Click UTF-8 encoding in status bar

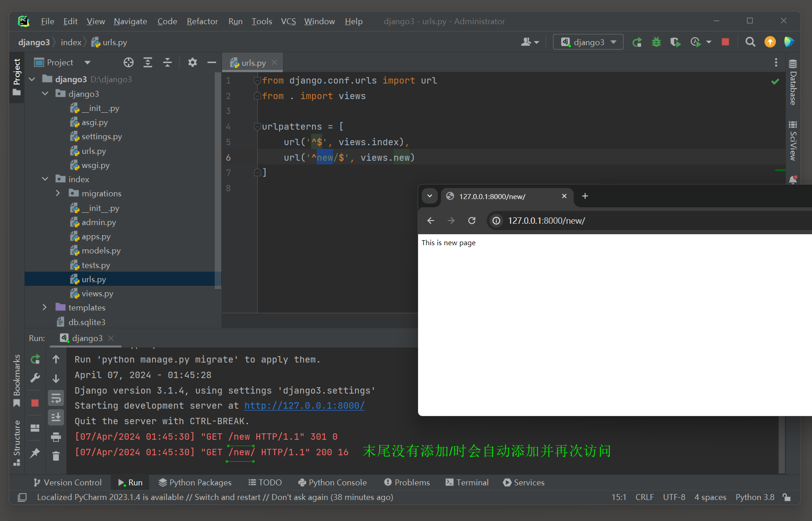pos(674,497)
